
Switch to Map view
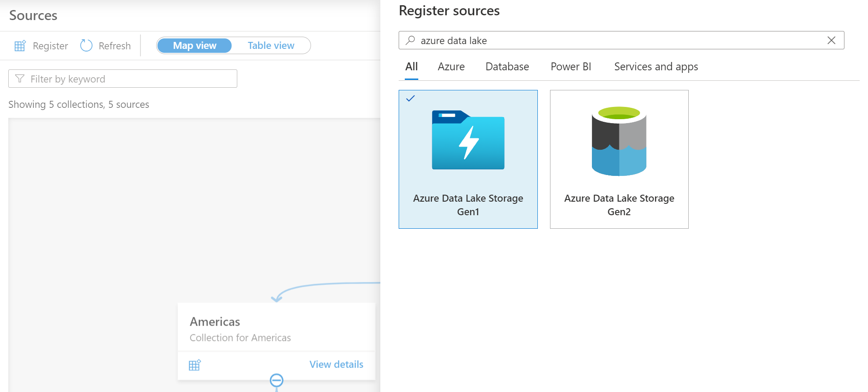[x=195, y=45]
